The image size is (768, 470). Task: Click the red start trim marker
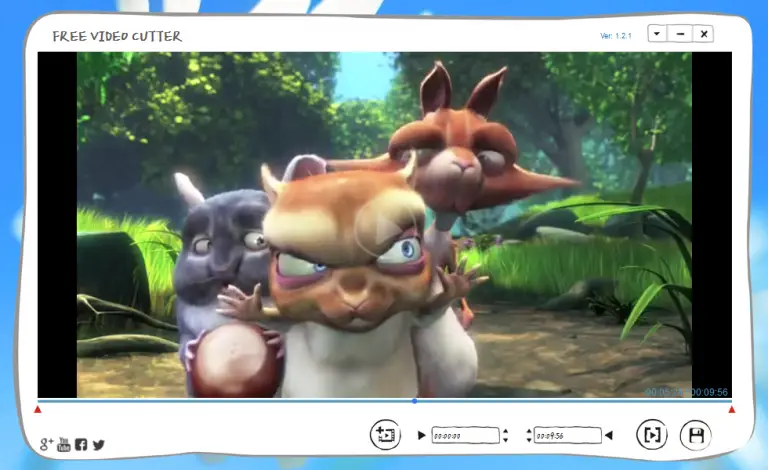point(38,409)
